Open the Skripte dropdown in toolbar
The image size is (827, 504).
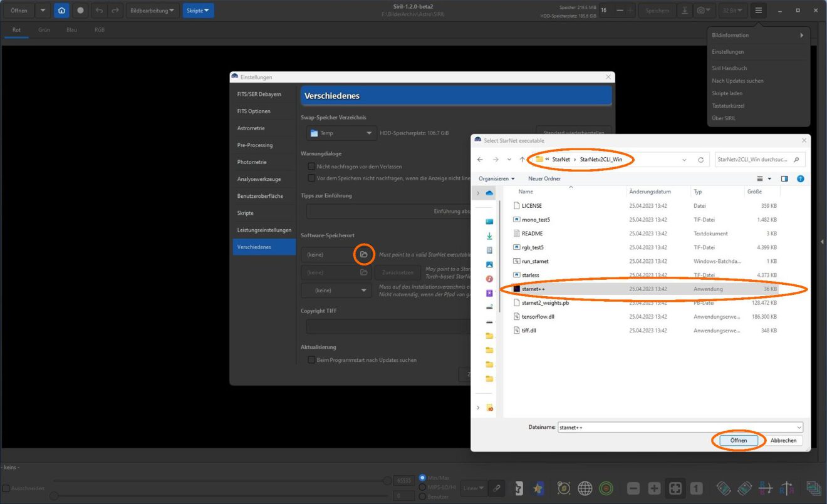(198, 11)
